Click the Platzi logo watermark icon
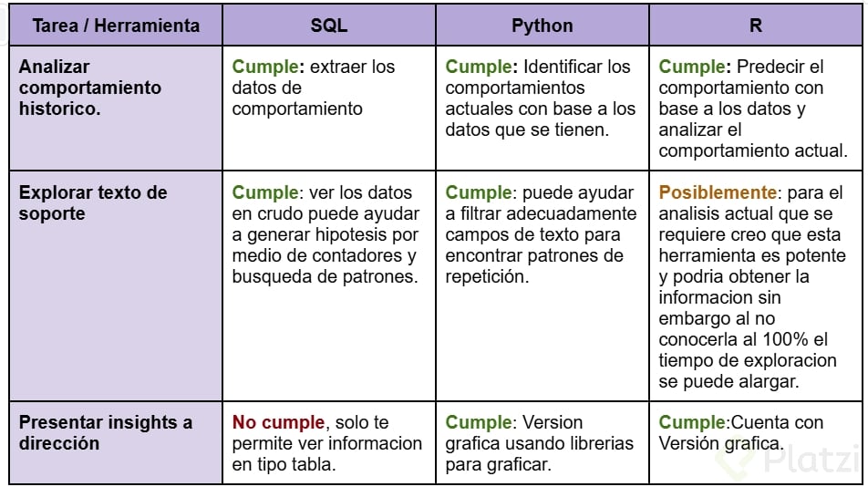The width and height of the screenshot is (868, 487). [732, 459]
